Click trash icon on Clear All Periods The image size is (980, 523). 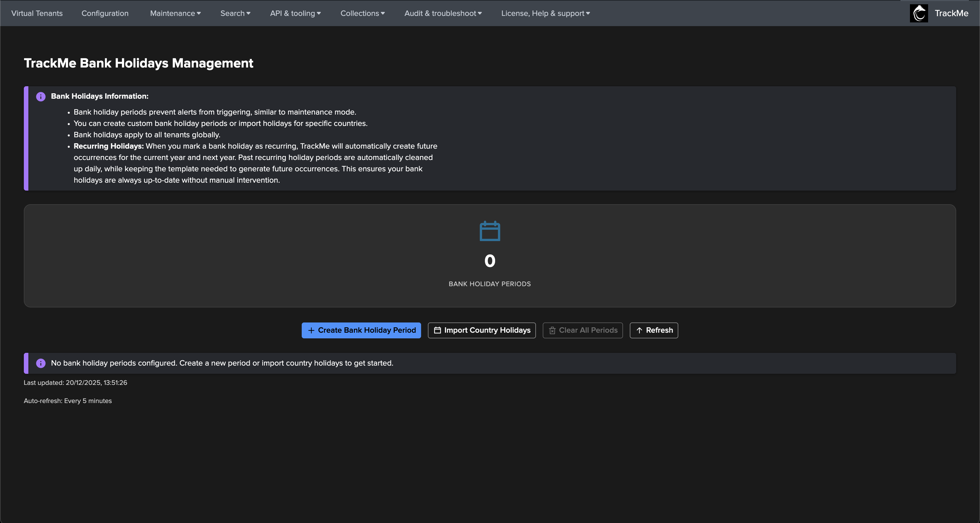552,330
